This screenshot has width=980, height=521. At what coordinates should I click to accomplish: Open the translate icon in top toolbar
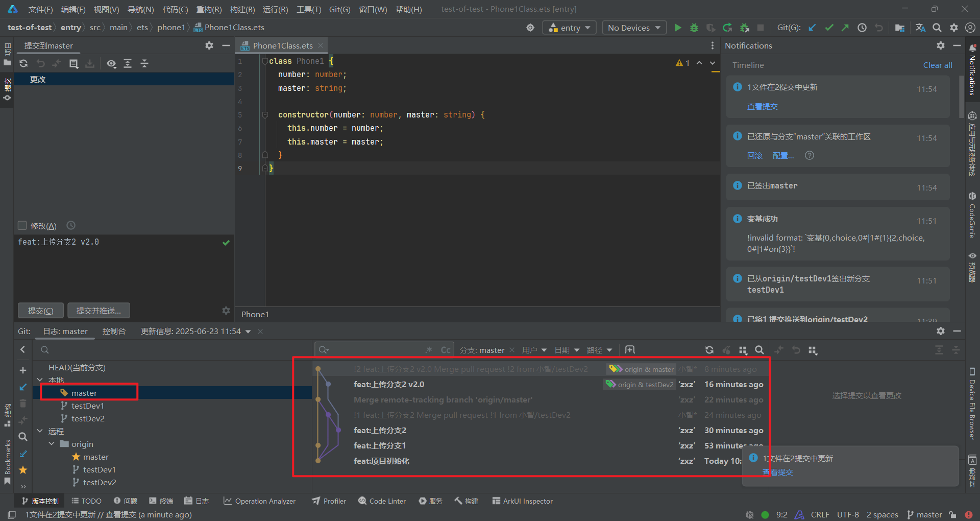(x=920, y=28)
